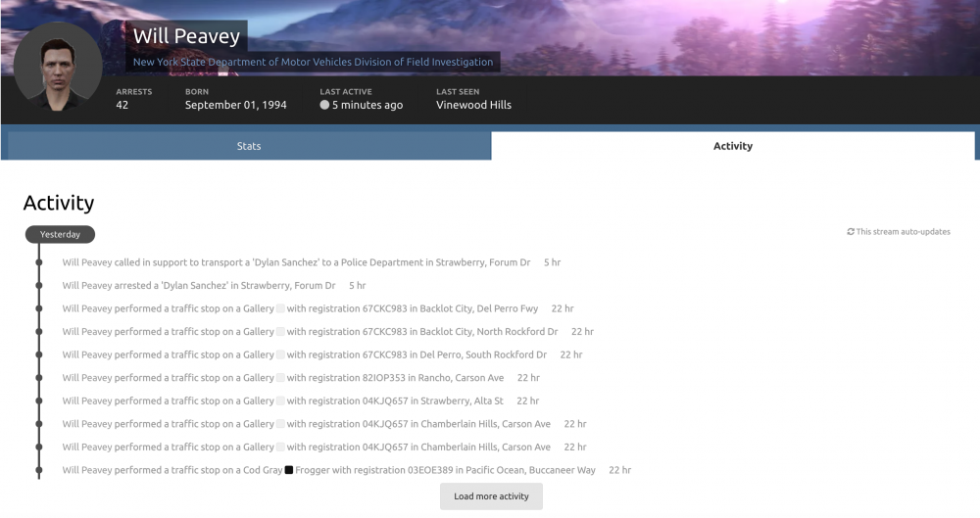
Task: Click the auto-update refresh icon
Action: coord(851,232)
